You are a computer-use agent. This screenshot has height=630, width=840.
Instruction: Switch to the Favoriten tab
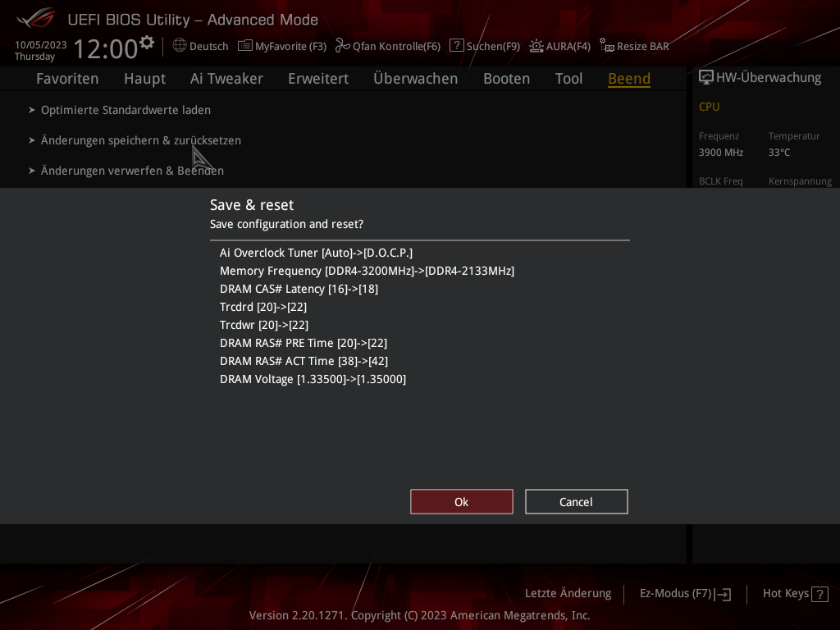pos(67,79)
